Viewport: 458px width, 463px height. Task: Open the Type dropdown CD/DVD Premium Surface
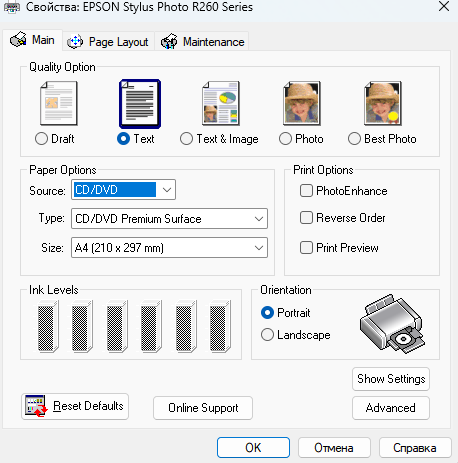(169, 219)
